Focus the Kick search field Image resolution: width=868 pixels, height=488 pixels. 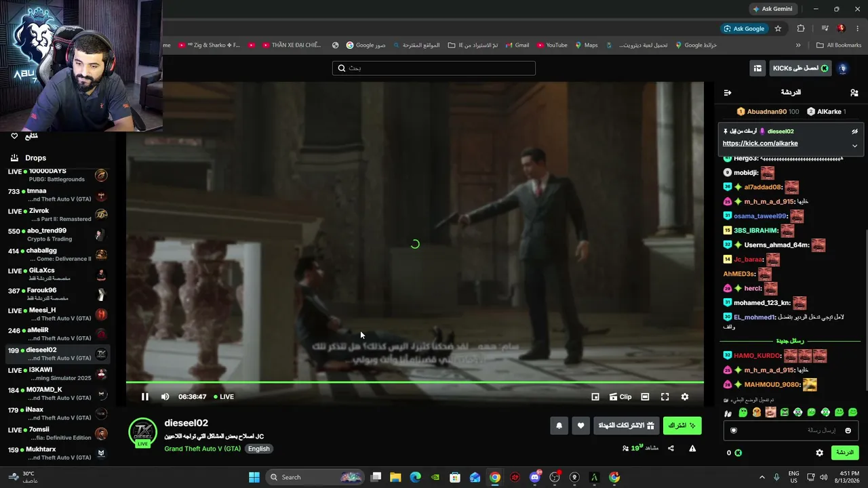click(x=434, y=68)
